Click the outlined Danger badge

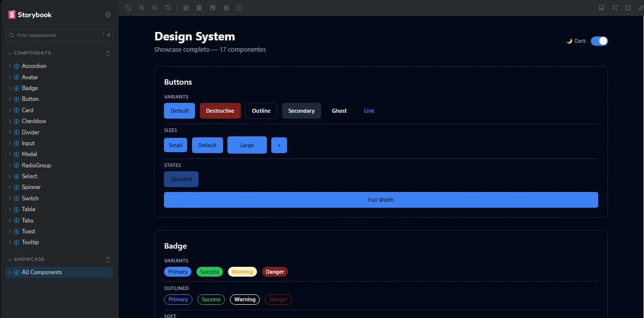click(278, 299)
